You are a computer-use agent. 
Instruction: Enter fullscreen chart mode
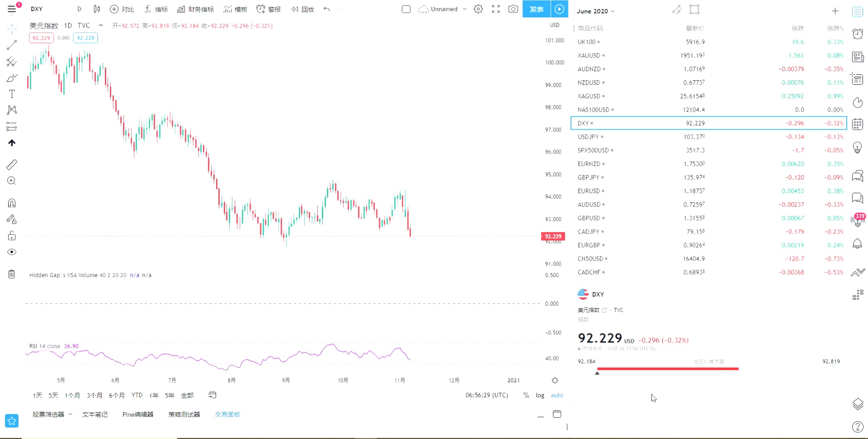pyautogui.click(x=496, y=9)
